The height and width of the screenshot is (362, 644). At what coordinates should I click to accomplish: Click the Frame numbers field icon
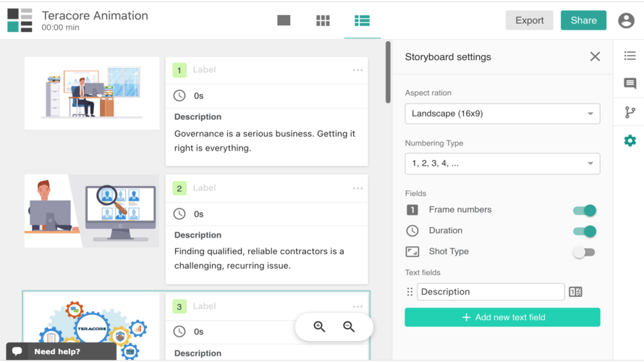click(x=412, y=210)
